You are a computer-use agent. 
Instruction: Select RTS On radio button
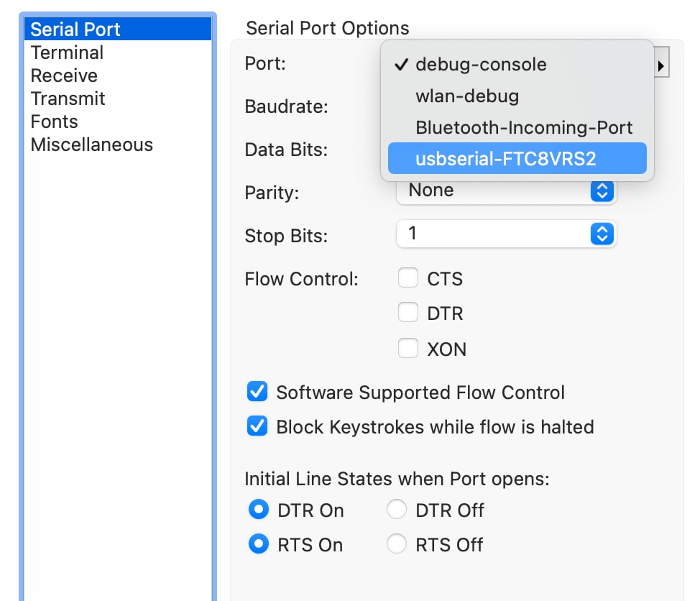point(259,543)
